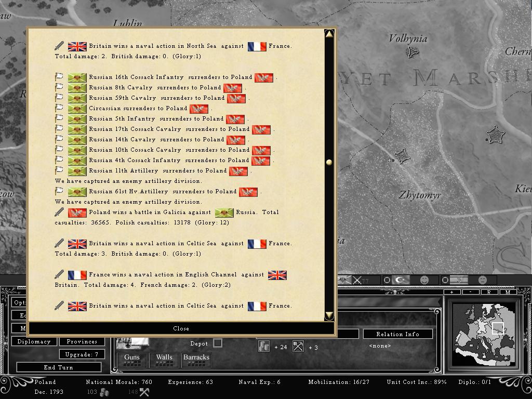Click scroll up arrow in report window
Viewport: 532px width, 399px height.
(x=329, y=34)
